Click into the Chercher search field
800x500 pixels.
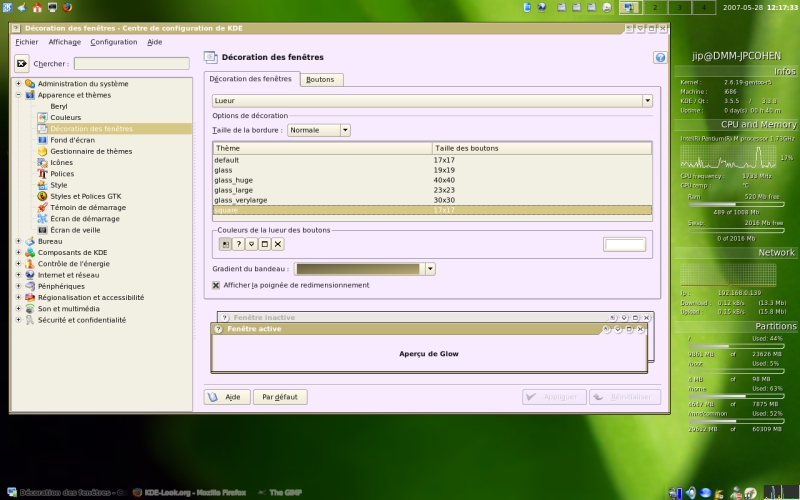point(132,63)
